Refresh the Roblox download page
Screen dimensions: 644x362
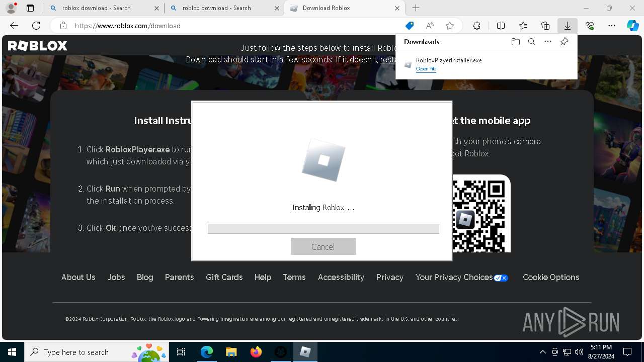click(x=36, y=26)
